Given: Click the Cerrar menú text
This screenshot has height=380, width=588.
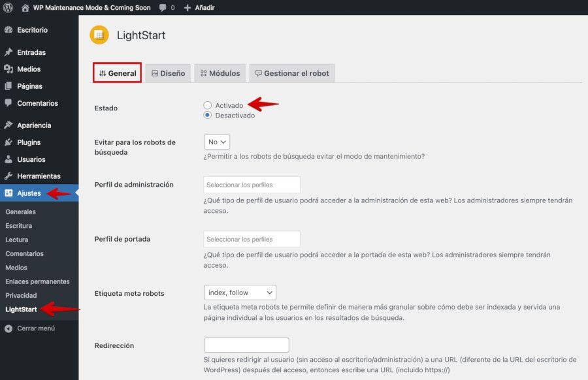Looking at the screenshot, I should 36,328.
